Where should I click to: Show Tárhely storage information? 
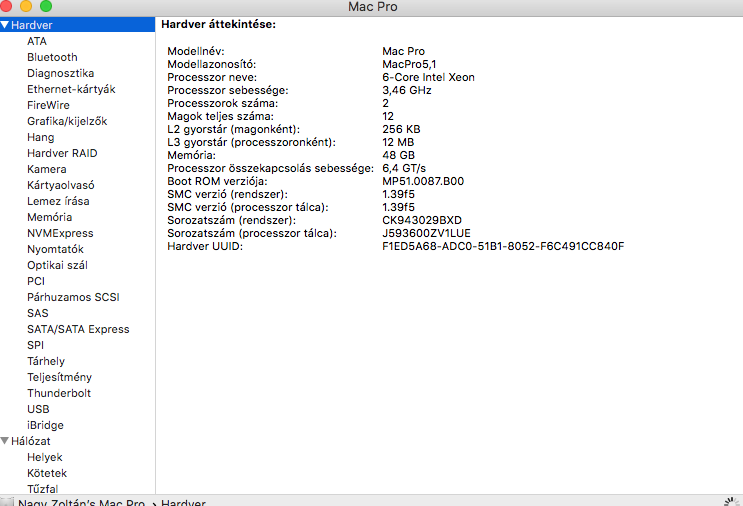click(46, 361)
